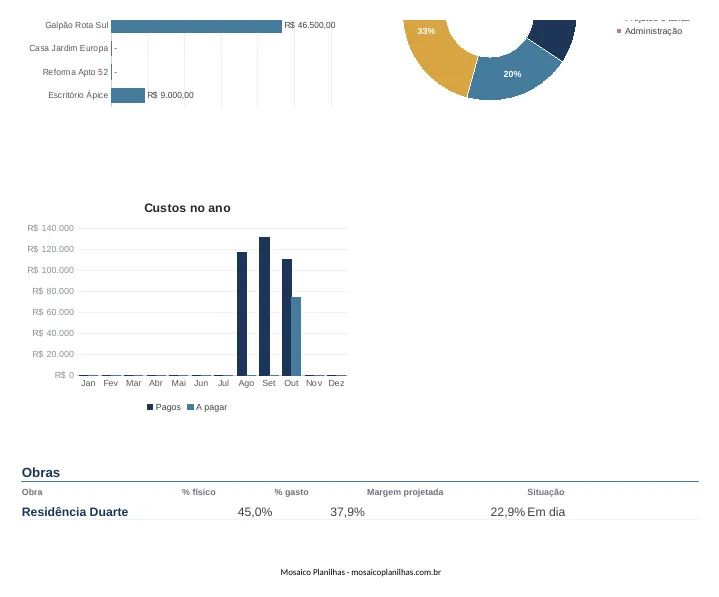Click the Obra column header

(x=32, y=492)
